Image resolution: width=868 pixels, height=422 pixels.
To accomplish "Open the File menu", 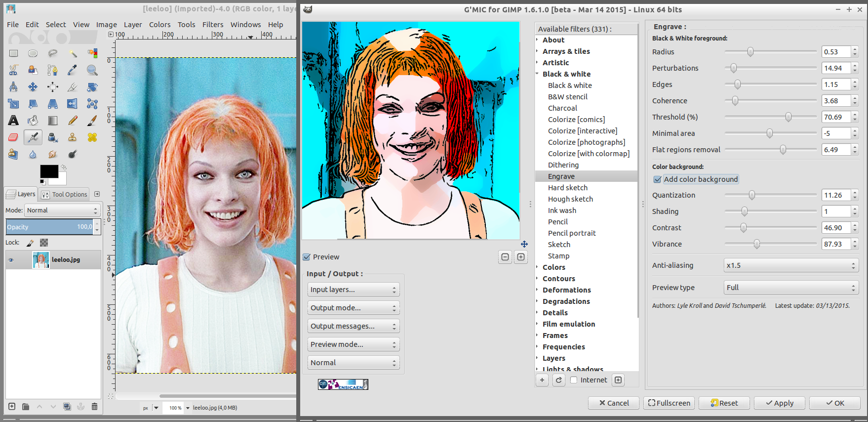I will pyautogui.click(x=13, y=25).
